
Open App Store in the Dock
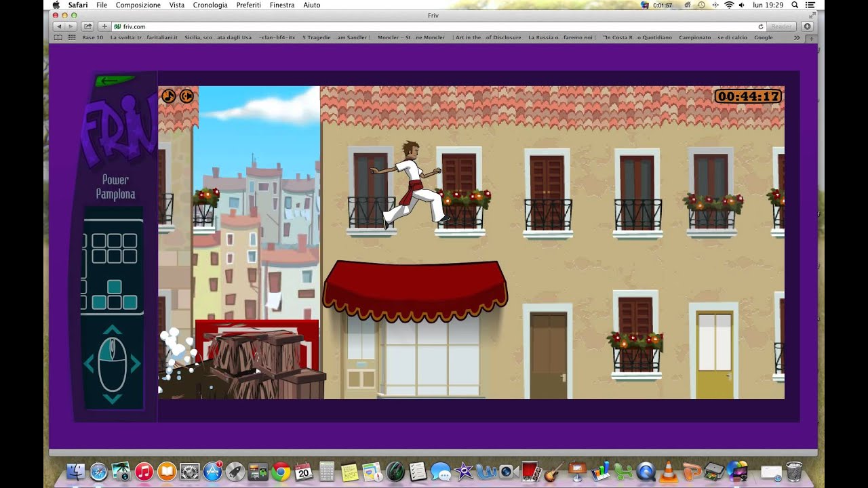(213, 472)
